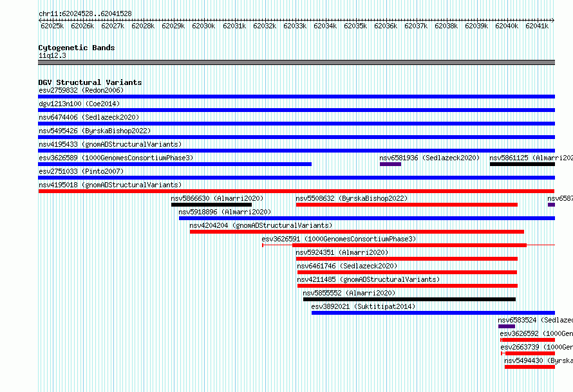
Task: Click red bar under nsv5508632
Action: click(407, 205)
